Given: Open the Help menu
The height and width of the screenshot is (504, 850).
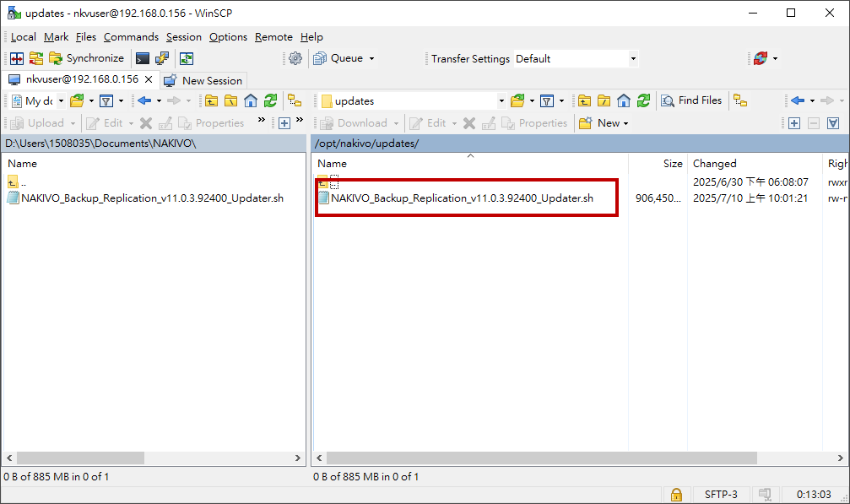Looking at the screenshot, I should pos(311,37).
